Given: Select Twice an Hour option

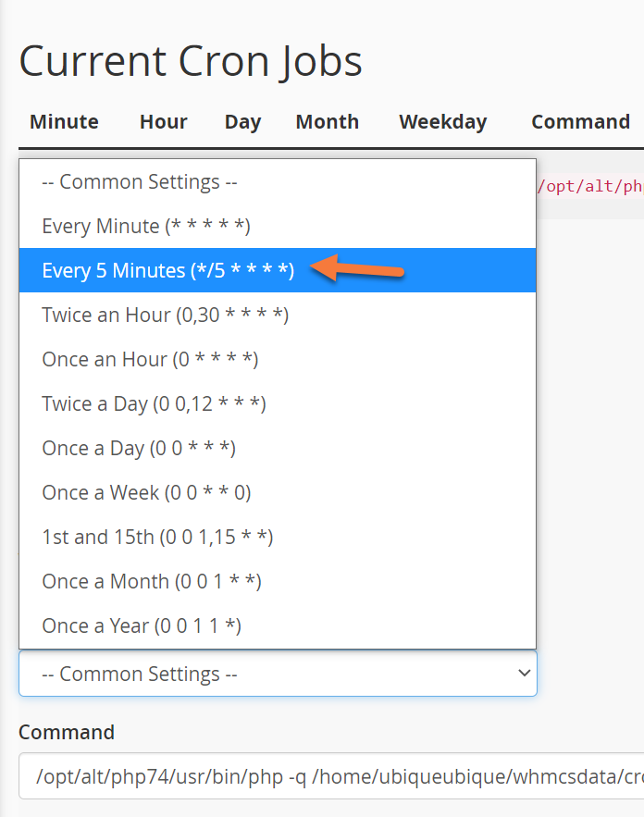Looking at the screenshot, I should tap(165, 315).
